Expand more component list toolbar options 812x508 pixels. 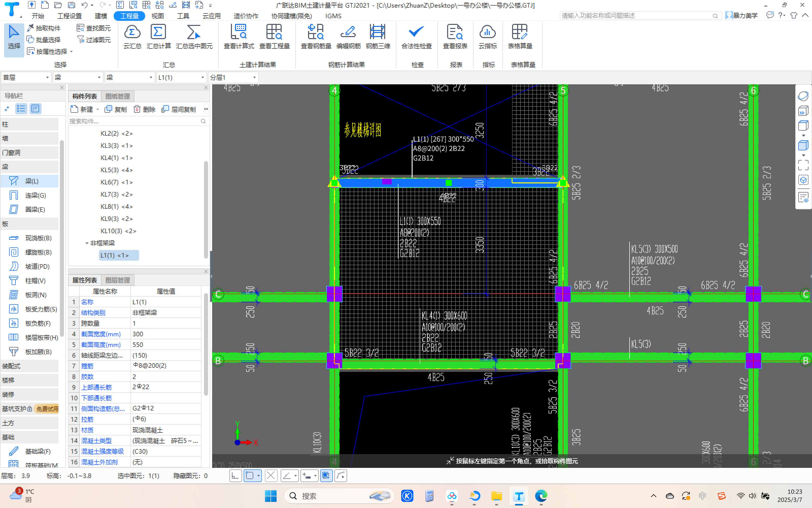click(206, 109)
